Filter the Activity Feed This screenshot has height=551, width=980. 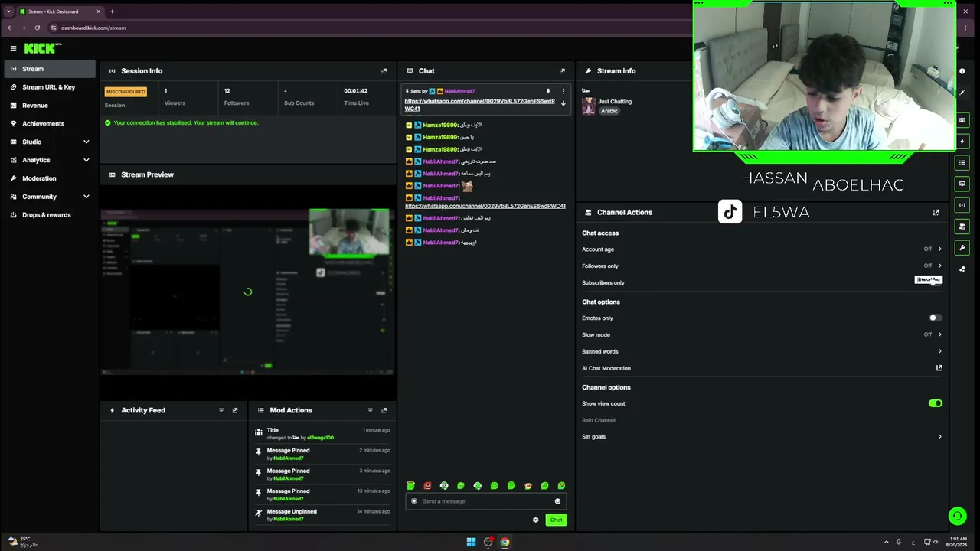coord(221,410)
